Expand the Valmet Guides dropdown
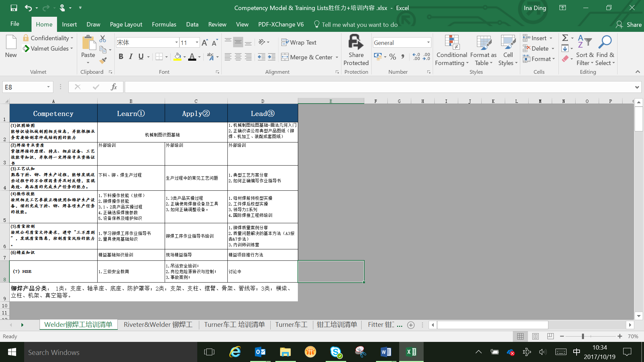 click(48, 49)
